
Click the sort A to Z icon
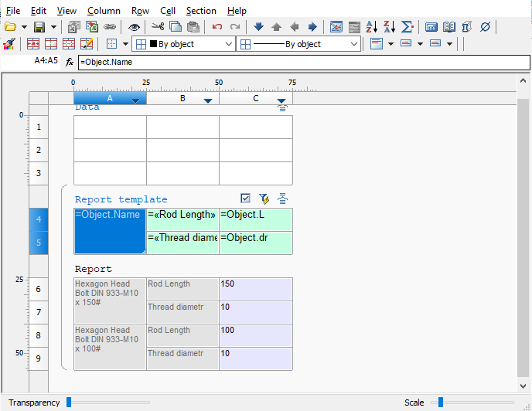[371, 27]
